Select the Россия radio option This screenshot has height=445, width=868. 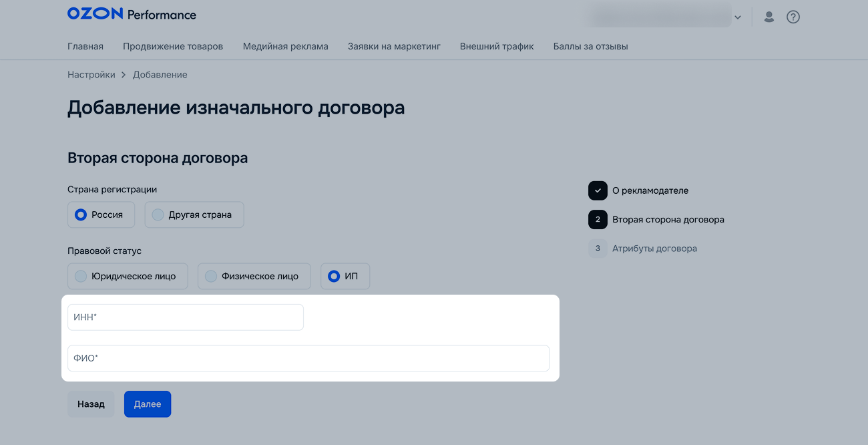(x=101, y=214)
